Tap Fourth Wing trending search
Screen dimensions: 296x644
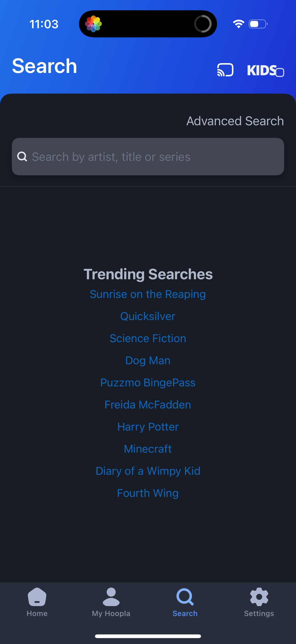(x=148, y=493)
